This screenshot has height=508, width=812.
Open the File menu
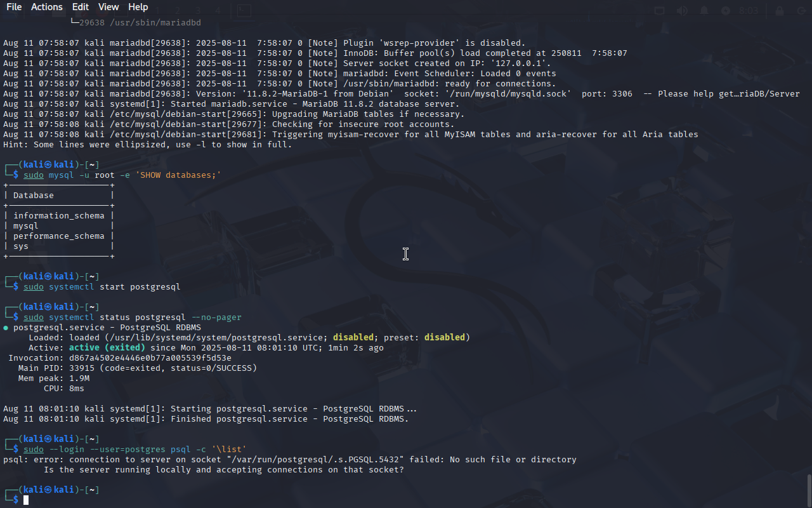[14, 7]
